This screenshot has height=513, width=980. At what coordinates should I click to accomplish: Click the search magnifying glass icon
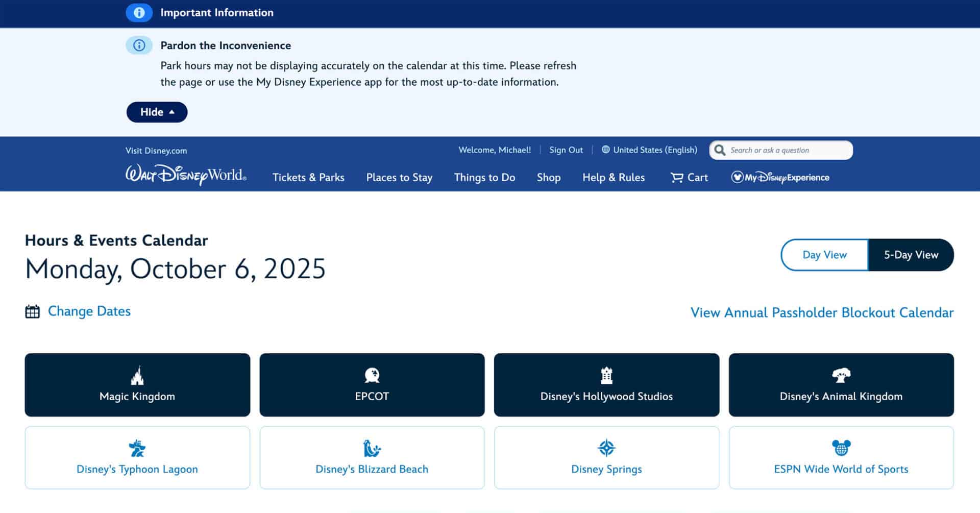pos(720,150)
